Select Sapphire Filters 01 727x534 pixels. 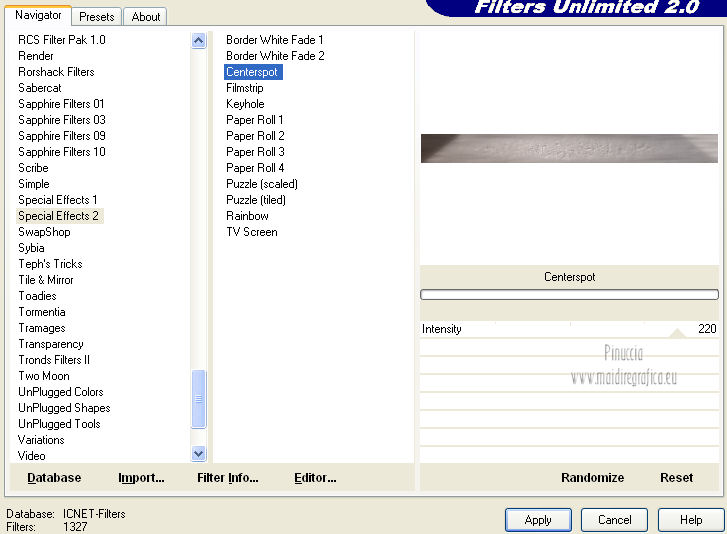(61, 104)
